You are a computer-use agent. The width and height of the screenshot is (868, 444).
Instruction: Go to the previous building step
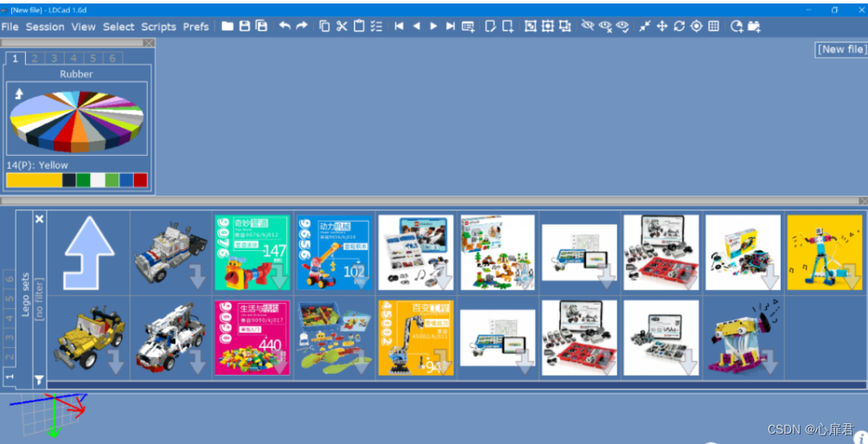point(417,26)
